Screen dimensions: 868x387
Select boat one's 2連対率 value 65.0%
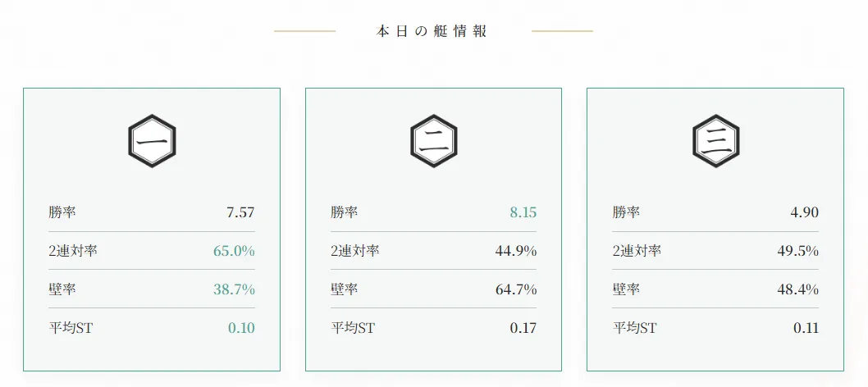pos(234,251)
